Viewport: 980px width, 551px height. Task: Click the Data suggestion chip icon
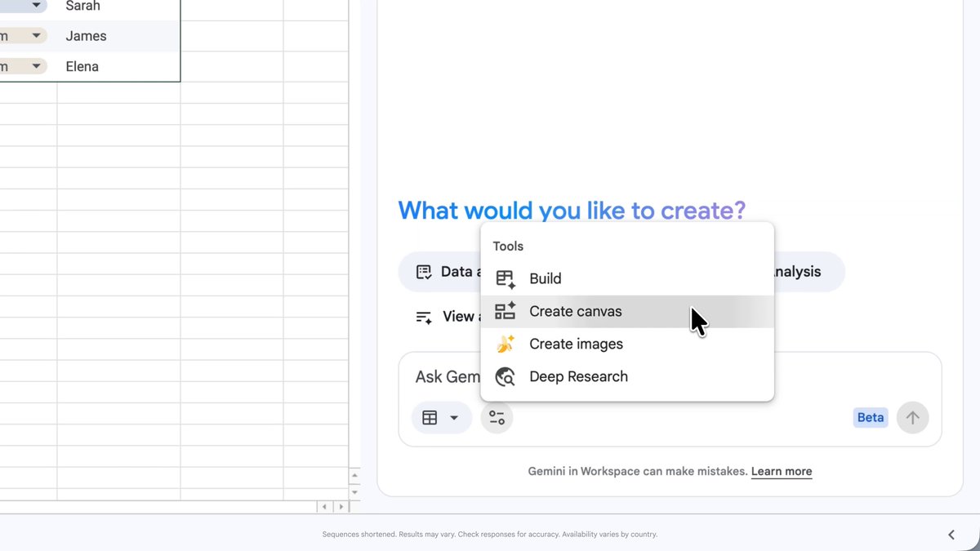point(423,272)
